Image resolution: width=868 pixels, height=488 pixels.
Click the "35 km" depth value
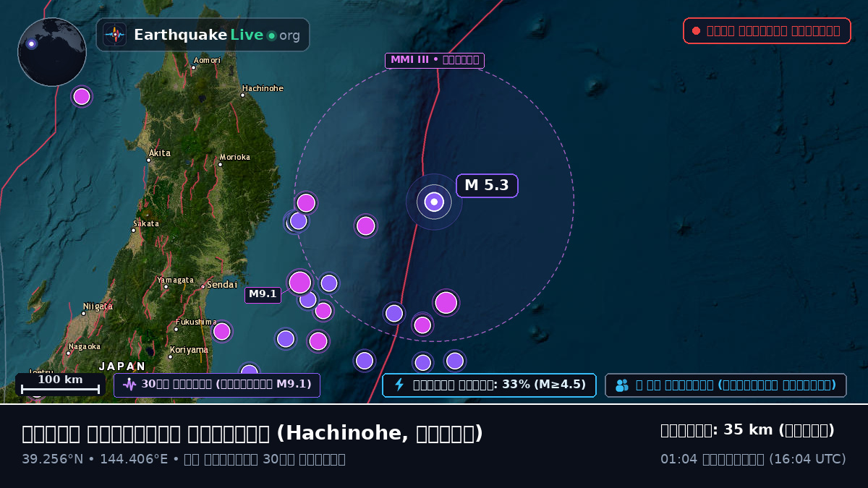(749, 430)
